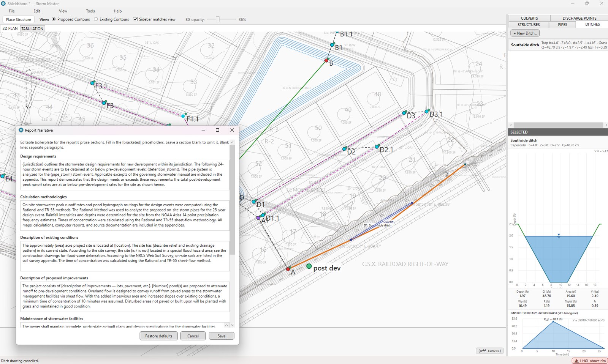This screenshot has height=364, width=608.
Task: Select Proposed Contours view option
Action: 71,19
